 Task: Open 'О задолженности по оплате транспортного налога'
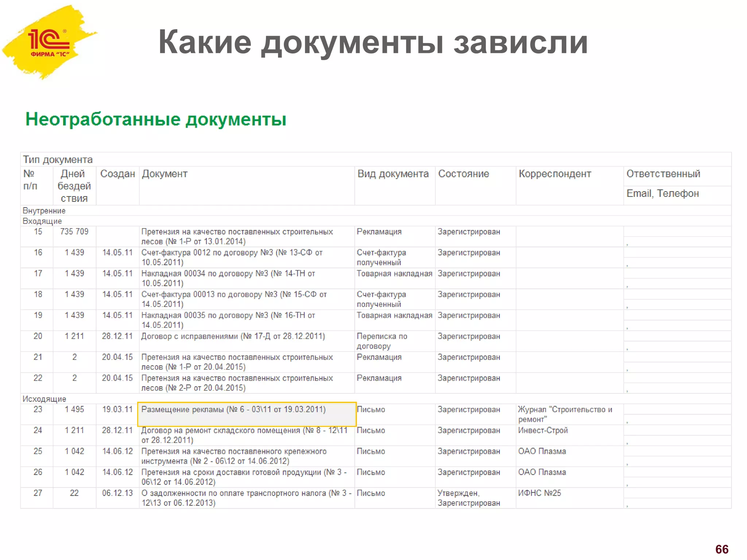(247, 498)
